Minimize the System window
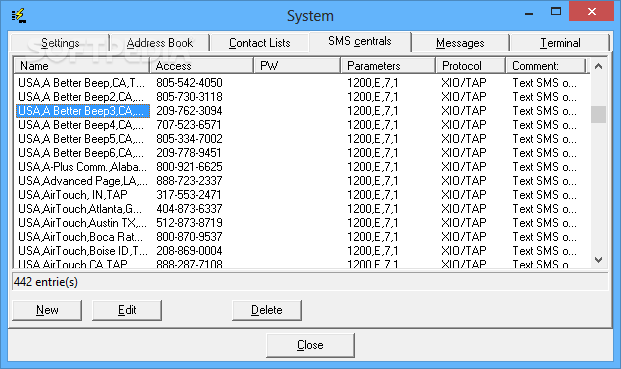The image size is (621, 369). pos(529,13)
